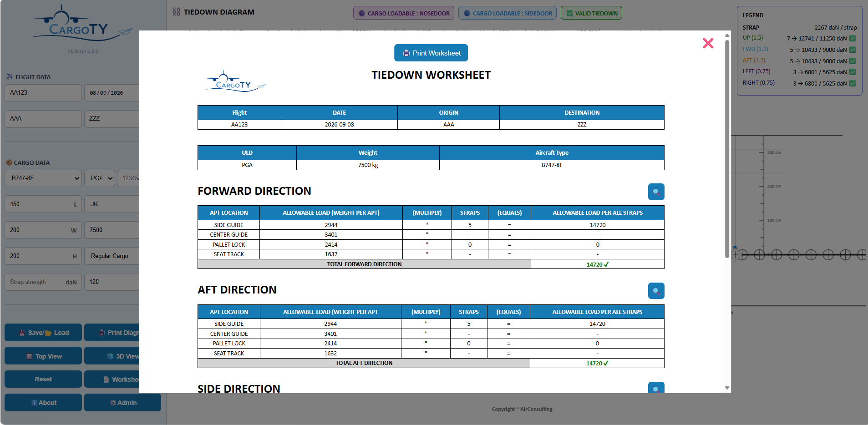Viewport: 868px width, 425px height.
Task: Click the Total Forward Direction value 14720
Action: (597, 264)
